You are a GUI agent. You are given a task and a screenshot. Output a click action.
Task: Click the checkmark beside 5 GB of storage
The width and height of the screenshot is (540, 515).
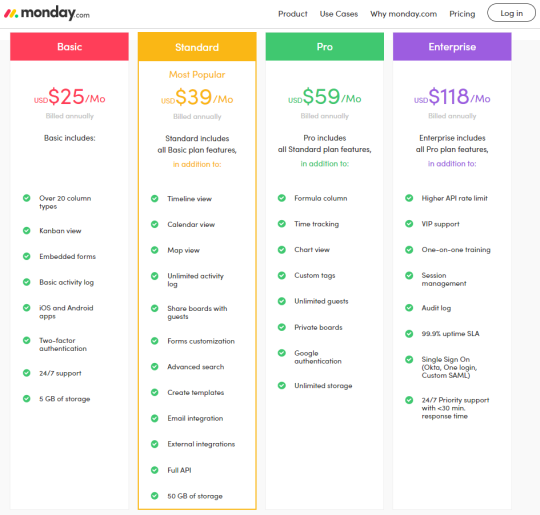[x=27, y=399]
